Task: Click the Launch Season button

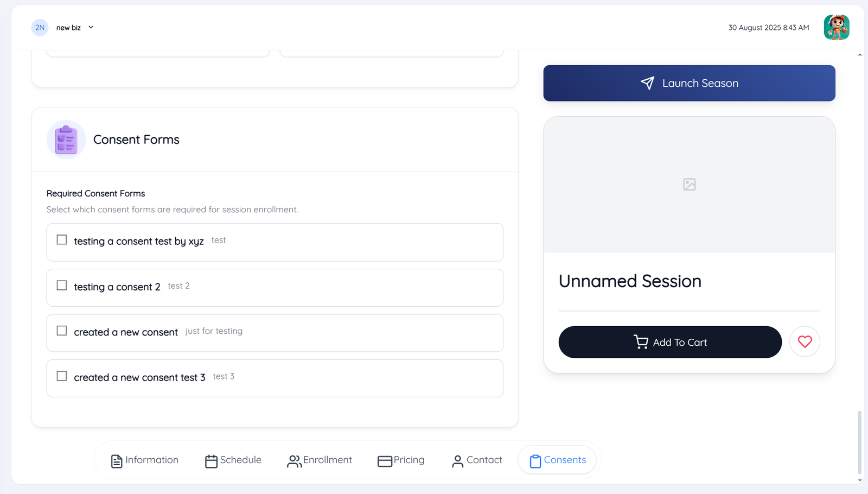Action: point(689,83)
